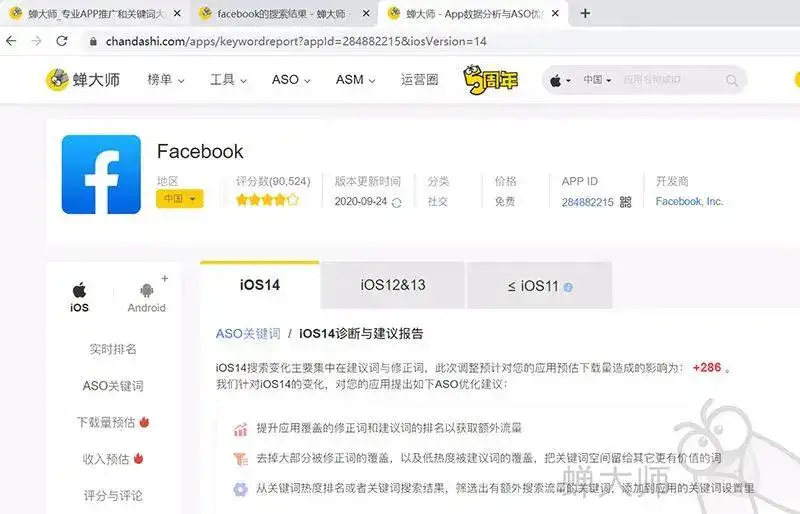
Task: Open the 工具 dropdown menu
Action: point(228,80)
